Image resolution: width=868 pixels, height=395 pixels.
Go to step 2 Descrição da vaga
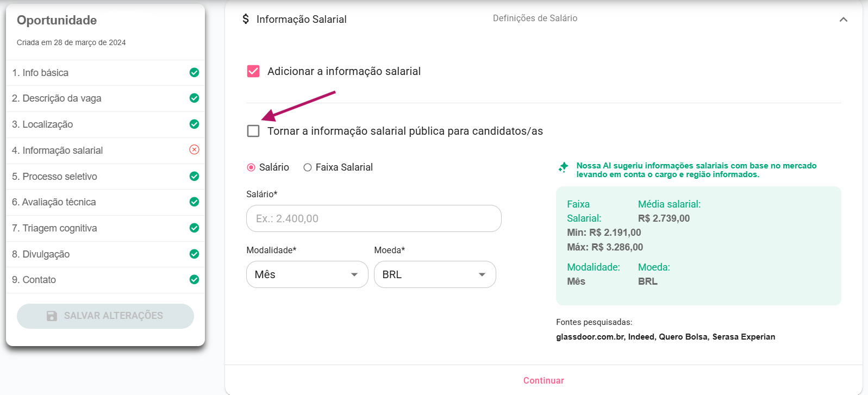pyautogui.click(x=57, y=98)
